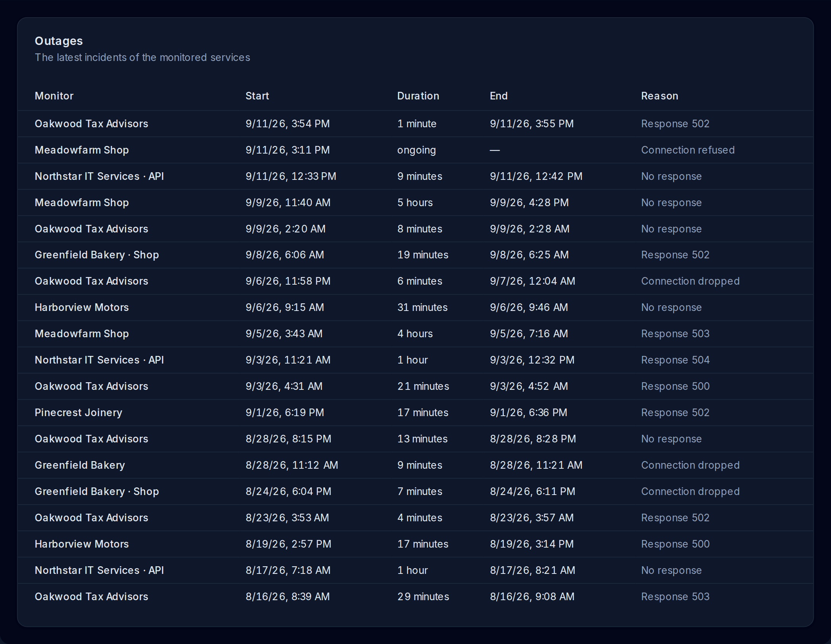Open Oakwood Tax Advisors outage from 9/11/26
The image size is (831, 644).
tap(415, 124)
